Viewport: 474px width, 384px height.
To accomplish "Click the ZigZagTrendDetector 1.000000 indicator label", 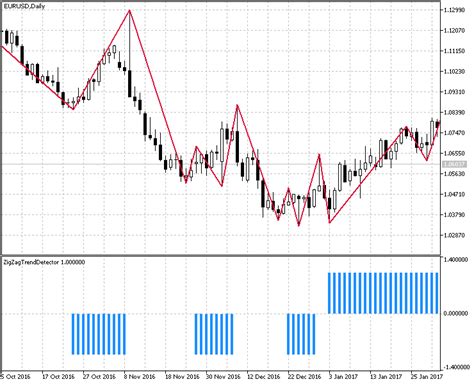I will [x=44, y=262].
